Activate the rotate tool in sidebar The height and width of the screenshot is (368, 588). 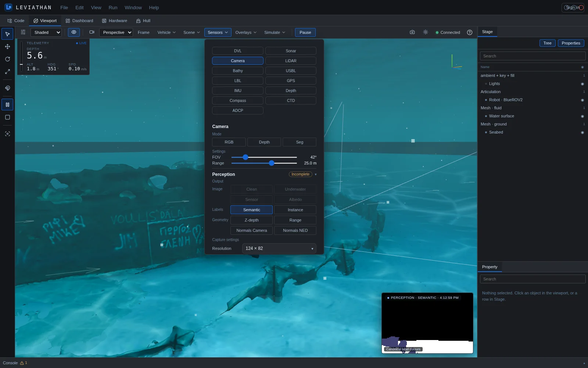(x=7, y=59)
